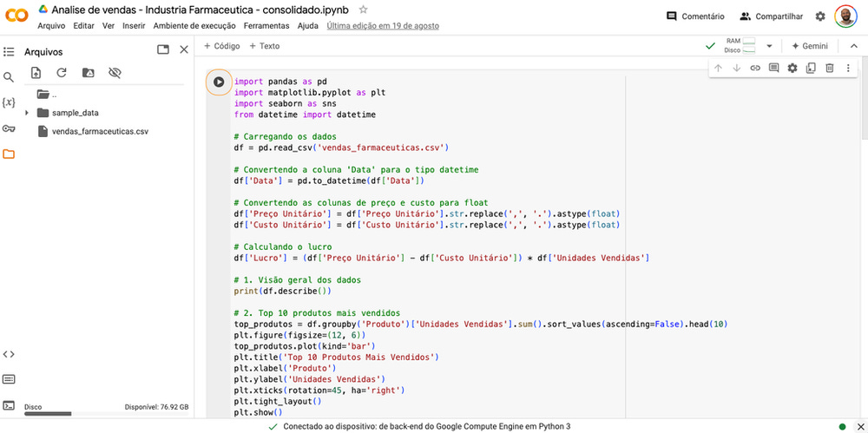
Task: Click 'Última edição em 19 de agosto' link
Action: (383, 25)
